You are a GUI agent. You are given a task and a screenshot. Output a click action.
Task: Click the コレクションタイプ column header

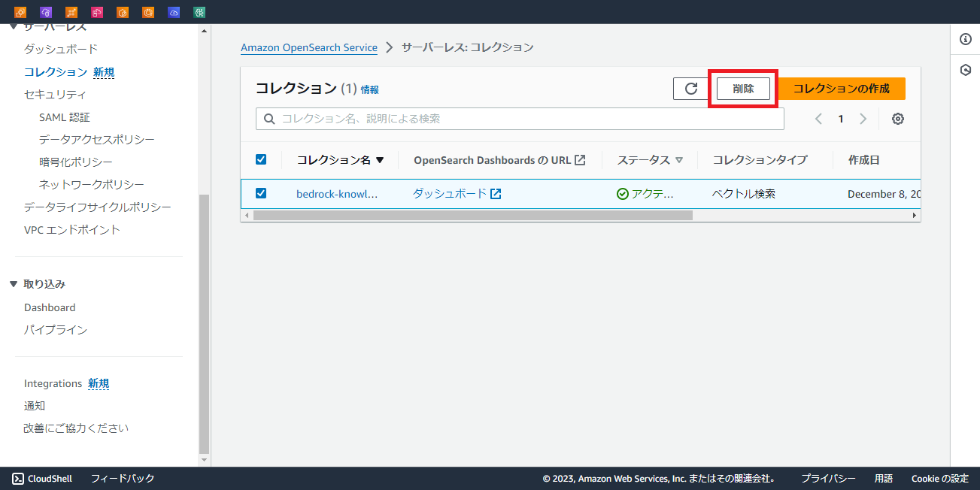tap(760, 160)
